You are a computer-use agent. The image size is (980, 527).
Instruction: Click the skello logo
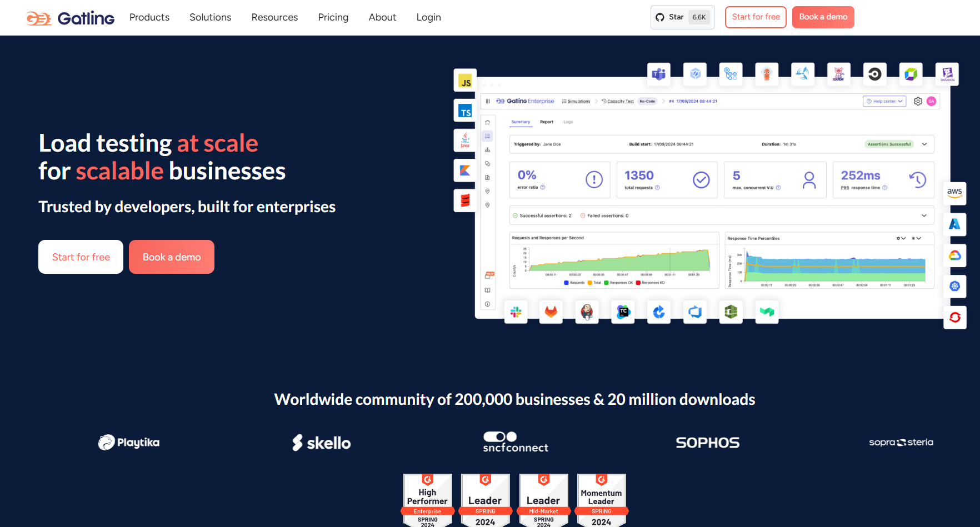coord(322,443)
